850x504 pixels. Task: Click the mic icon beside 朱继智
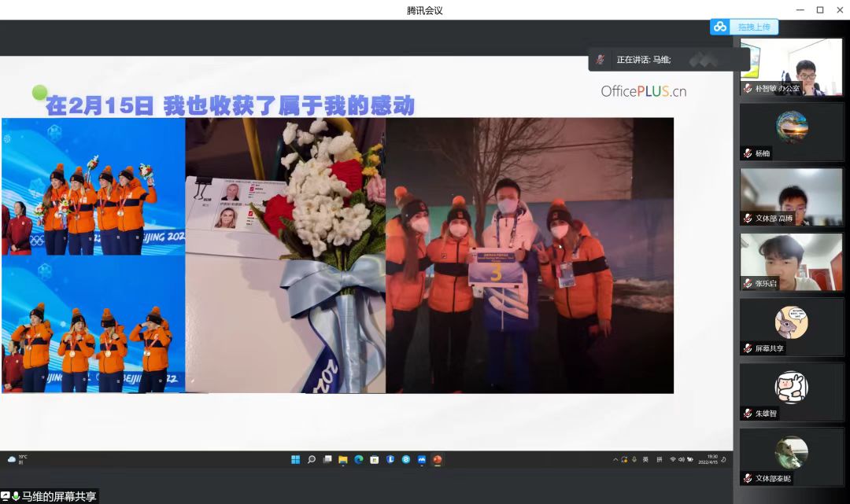(x=748, y=414)
